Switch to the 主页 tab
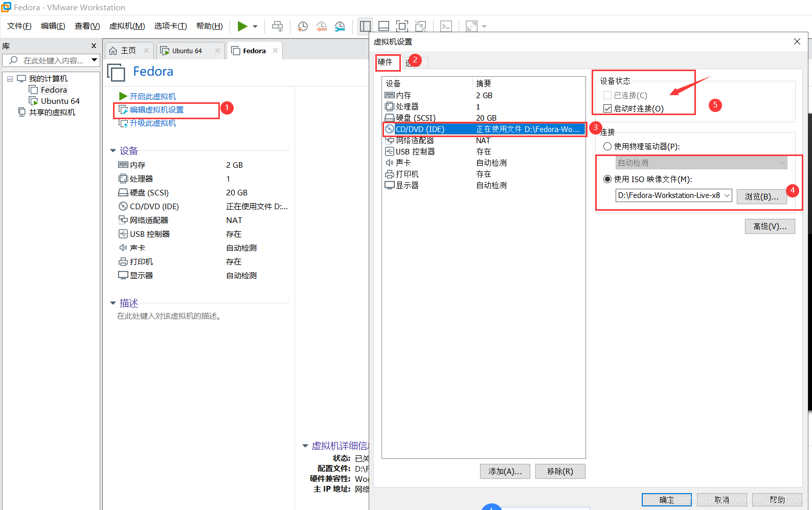 coord(128,51)
